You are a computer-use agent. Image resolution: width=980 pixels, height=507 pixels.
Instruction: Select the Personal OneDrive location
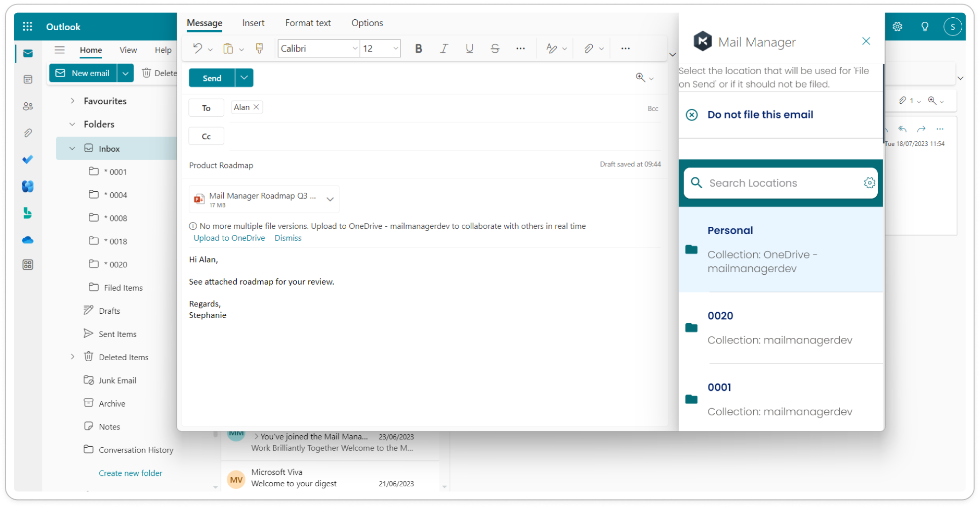pos(780,250)
